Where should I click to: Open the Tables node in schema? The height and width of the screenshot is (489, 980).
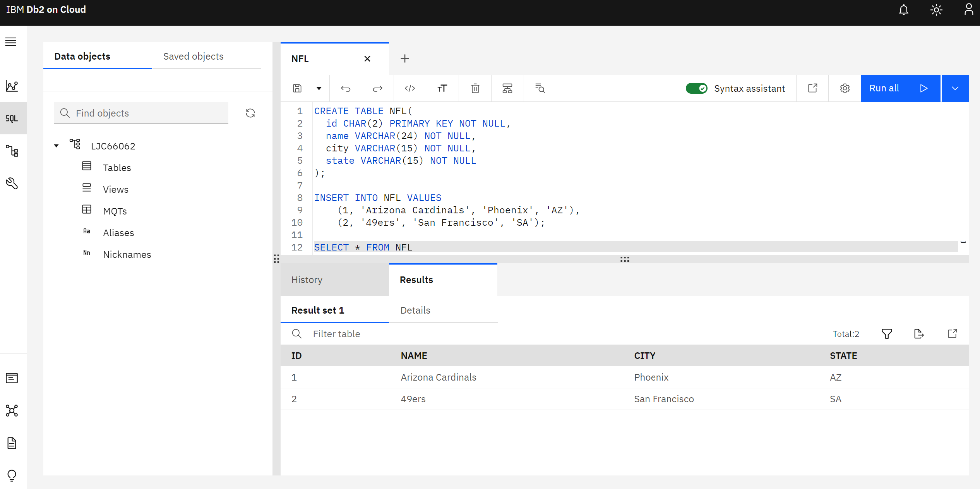click(x=117, y=168)
